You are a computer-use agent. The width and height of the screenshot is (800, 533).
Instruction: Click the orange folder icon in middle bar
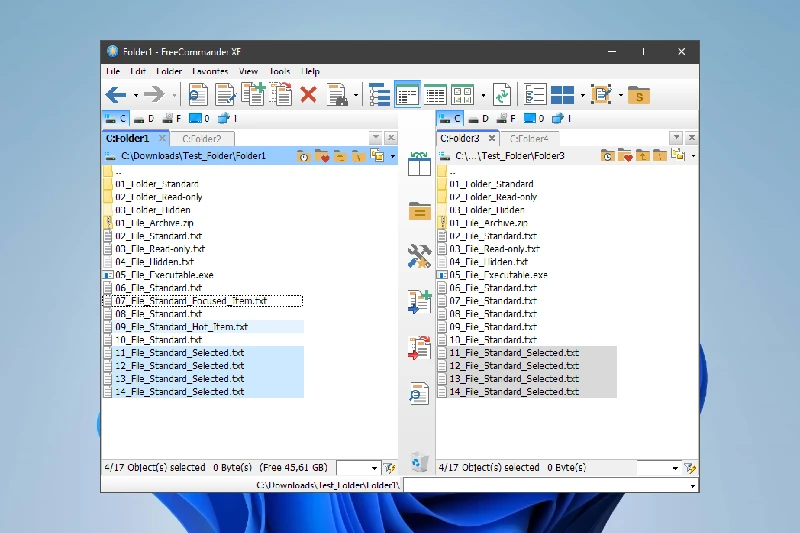(419, 211)
